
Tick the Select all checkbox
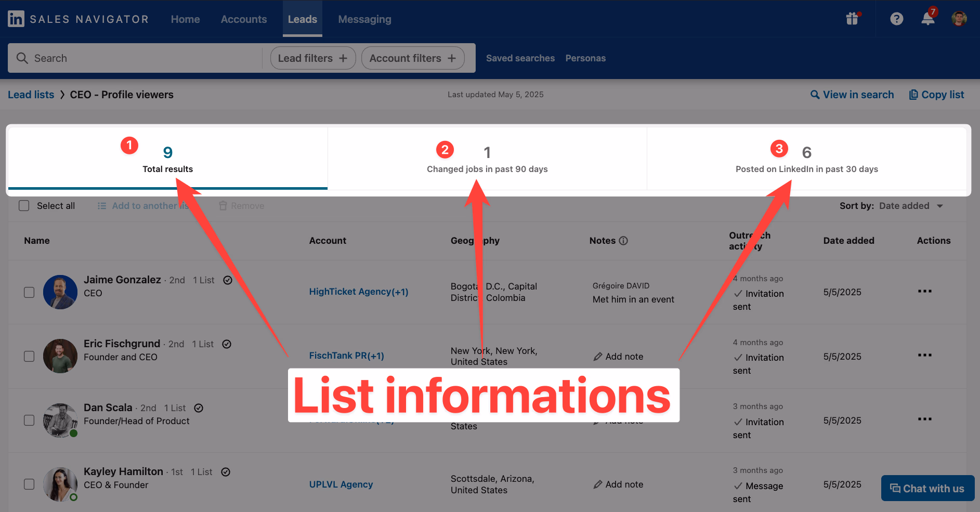[x=24, y=206]
